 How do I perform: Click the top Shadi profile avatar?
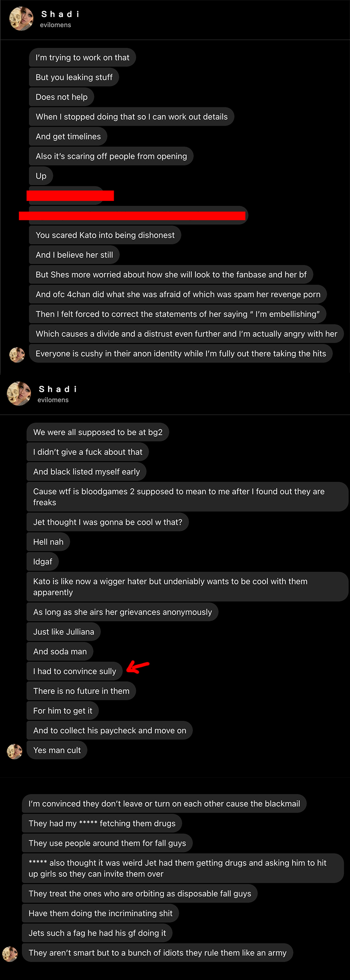tap(21, 19)
